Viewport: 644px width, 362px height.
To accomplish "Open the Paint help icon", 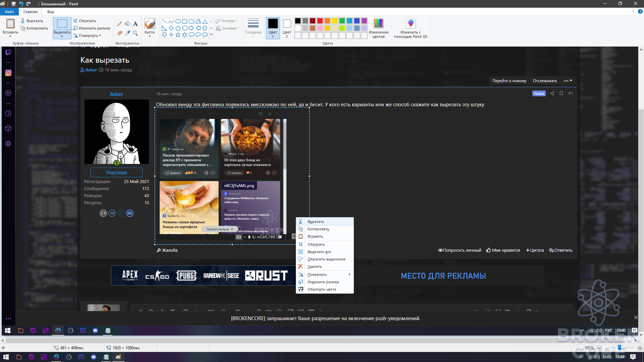I will [640, 11].
